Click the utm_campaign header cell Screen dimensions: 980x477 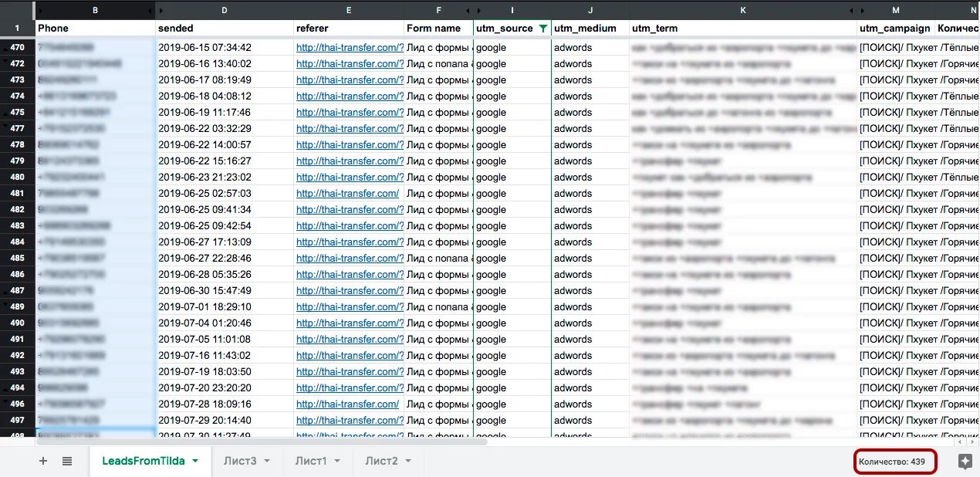point(895,29)
